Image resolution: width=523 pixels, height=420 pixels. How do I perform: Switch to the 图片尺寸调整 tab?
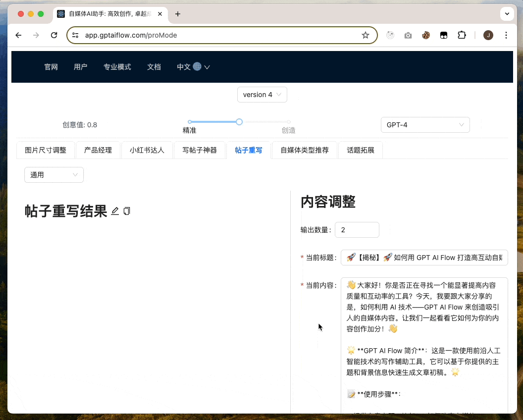click(x=46, y=150)
